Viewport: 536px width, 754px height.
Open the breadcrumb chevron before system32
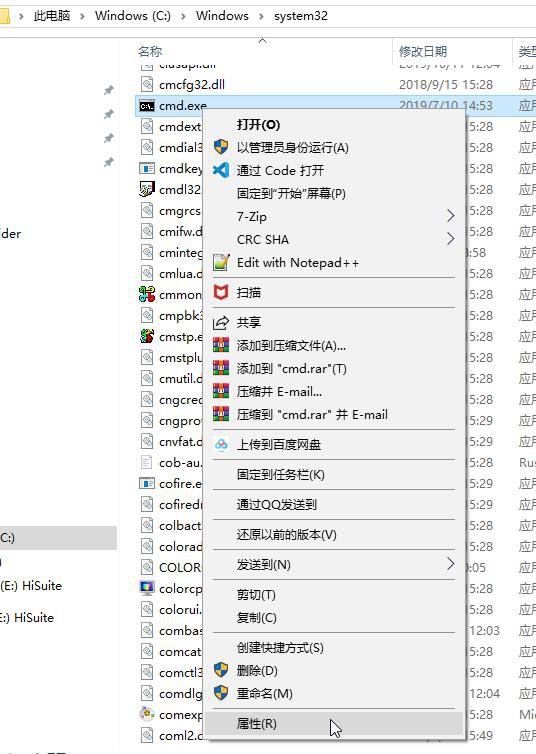coord(261,16)
